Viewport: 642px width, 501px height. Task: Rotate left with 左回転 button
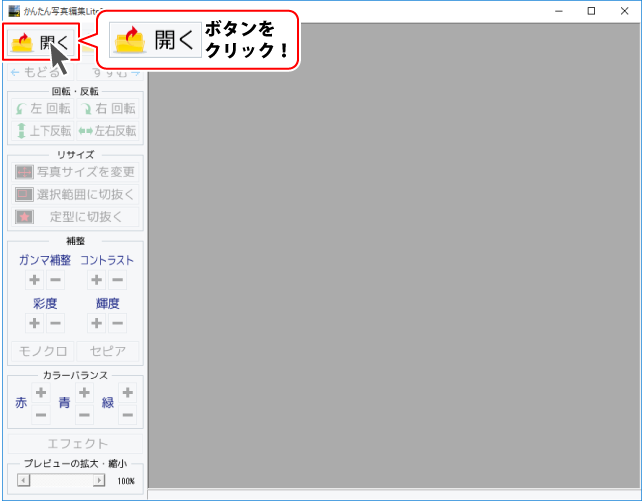pyautogui.click(x=43, y=108)
